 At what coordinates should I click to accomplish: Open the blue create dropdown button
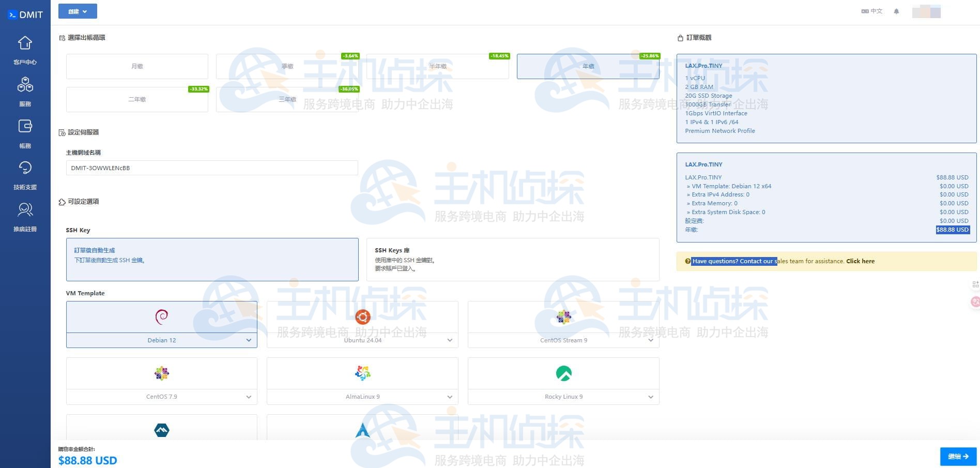click(78, 11)
